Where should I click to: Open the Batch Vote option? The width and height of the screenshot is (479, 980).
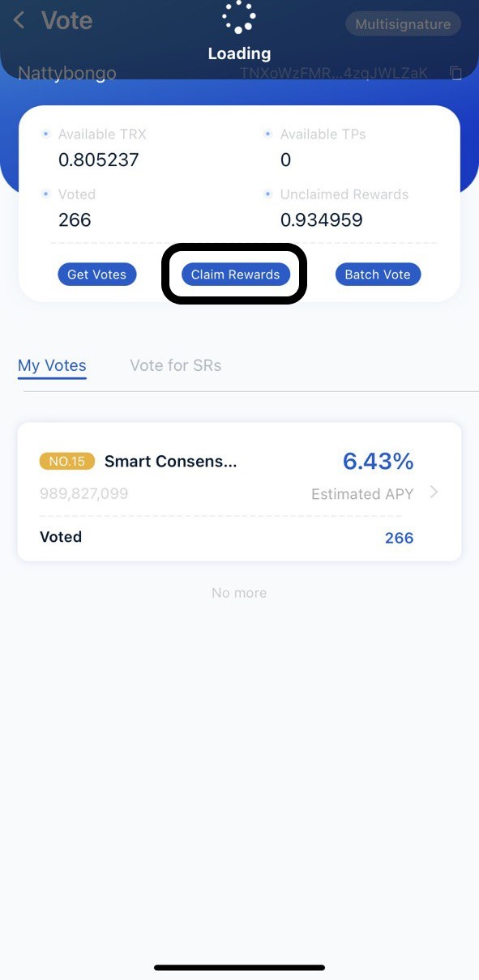pos(378,275)
